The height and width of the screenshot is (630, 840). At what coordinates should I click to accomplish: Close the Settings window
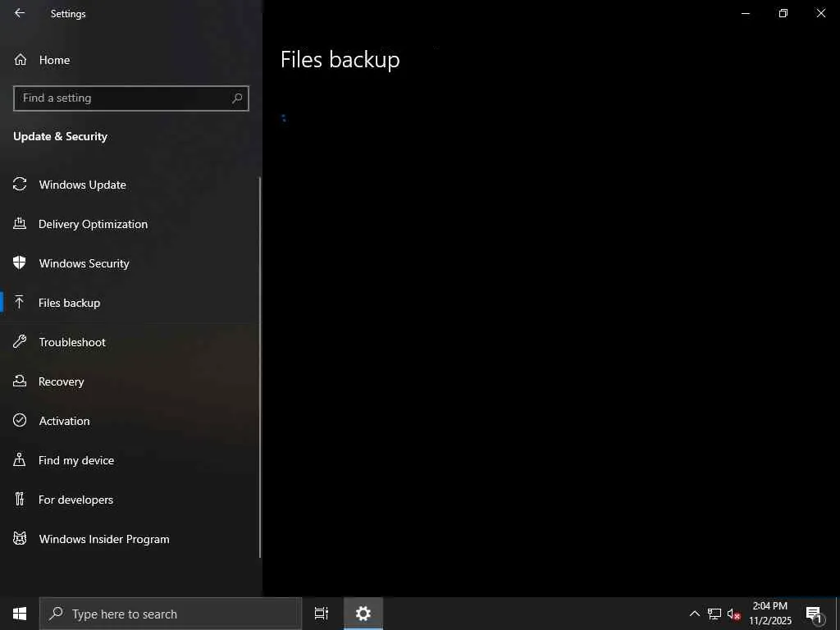(x=820, y=13)
